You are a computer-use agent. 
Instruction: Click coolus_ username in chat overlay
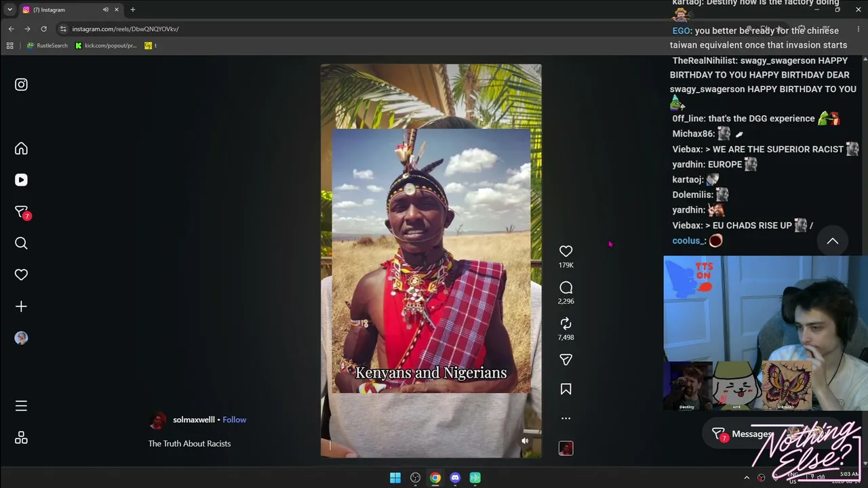tap(688, 241)
